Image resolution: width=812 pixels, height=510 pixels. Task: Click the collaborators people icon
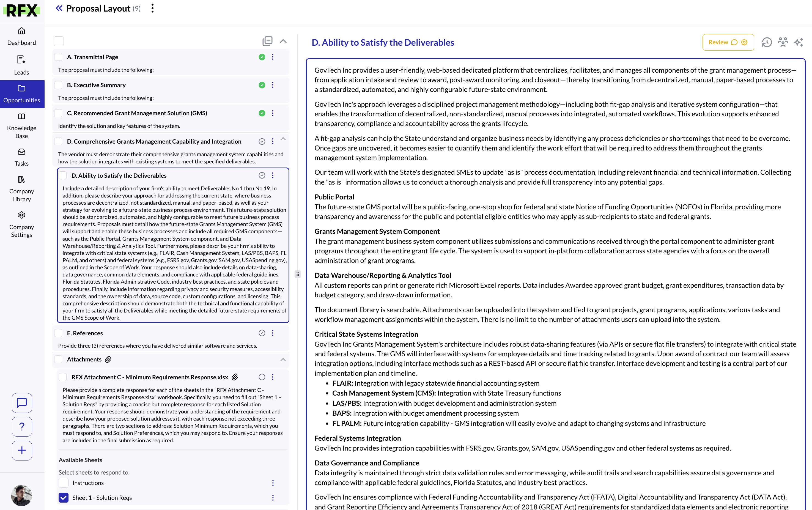pos(783,42)
